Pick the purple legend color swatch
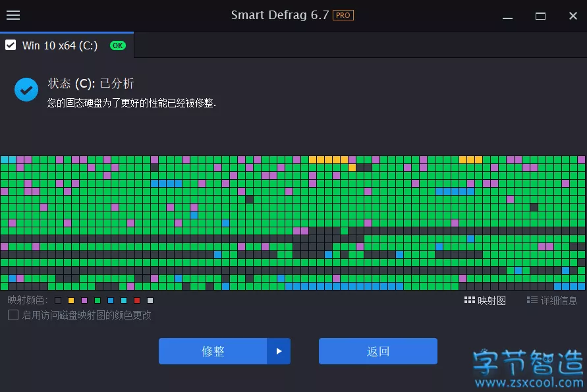This screenshot has height=392, width=587. click(84, 300)
